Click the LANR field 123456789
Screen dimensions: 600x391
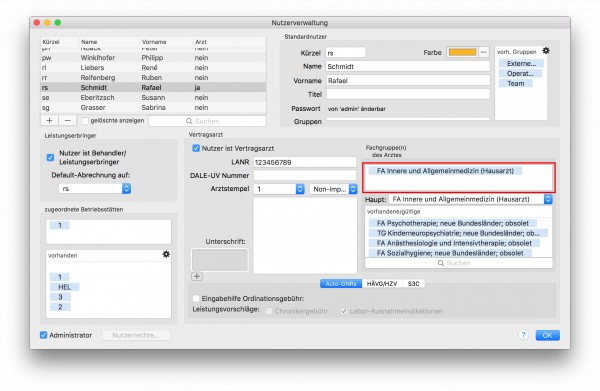point(305,162)
